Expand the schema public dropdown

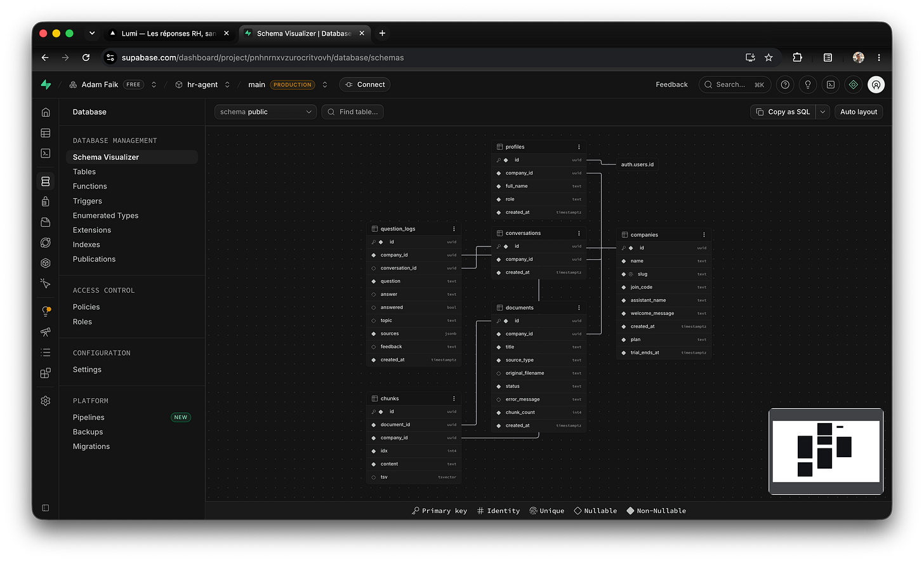point(265,112)
